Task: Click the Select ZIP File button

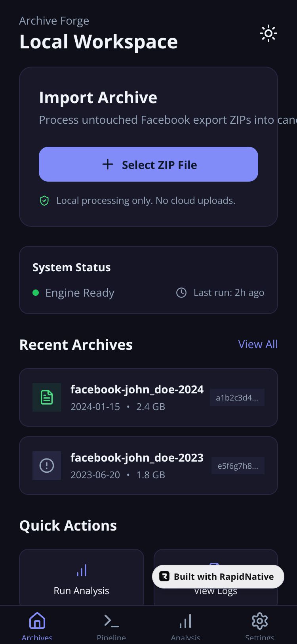Action: tap(148, 164)
